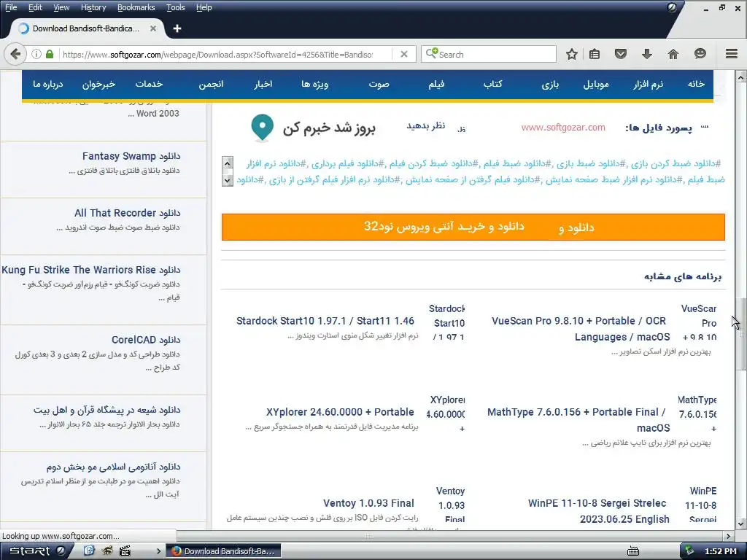Open خانه in site navigation
Screen dimensions: 747x560
695,84
